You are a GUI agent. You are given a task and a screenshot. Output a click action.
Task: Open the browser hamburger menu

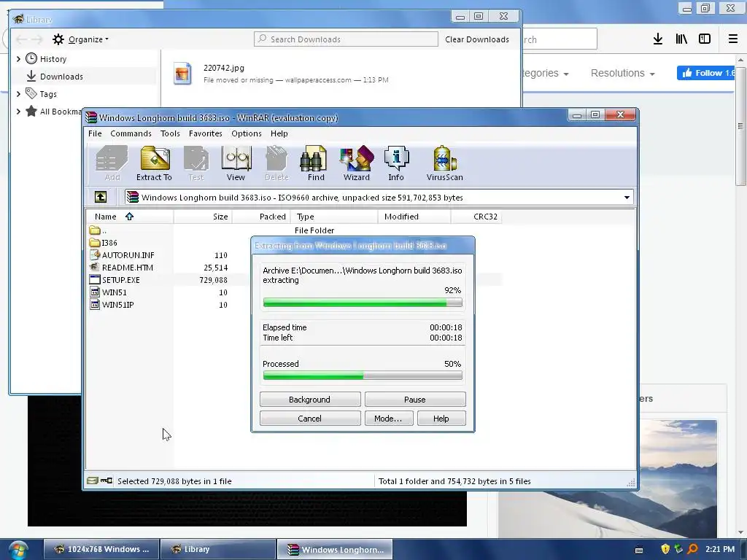(x=732, y=39)
